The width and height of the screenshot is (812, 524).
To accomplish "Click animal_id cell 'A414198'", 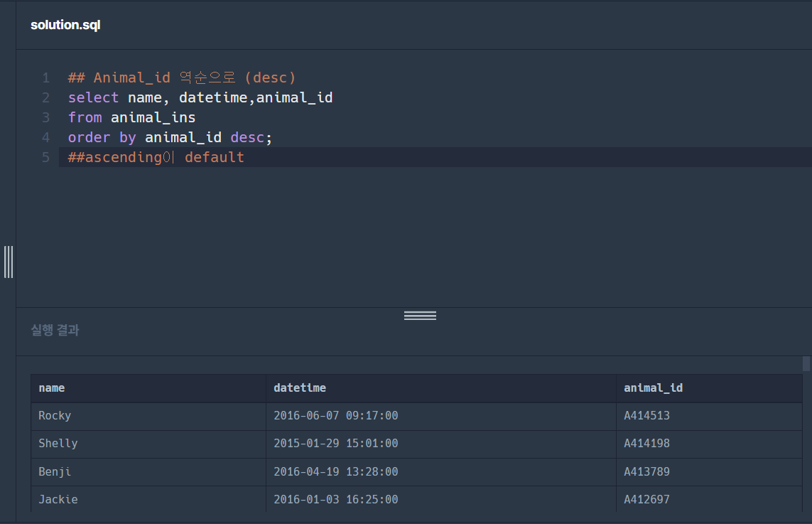I will (x=709, y=444).
